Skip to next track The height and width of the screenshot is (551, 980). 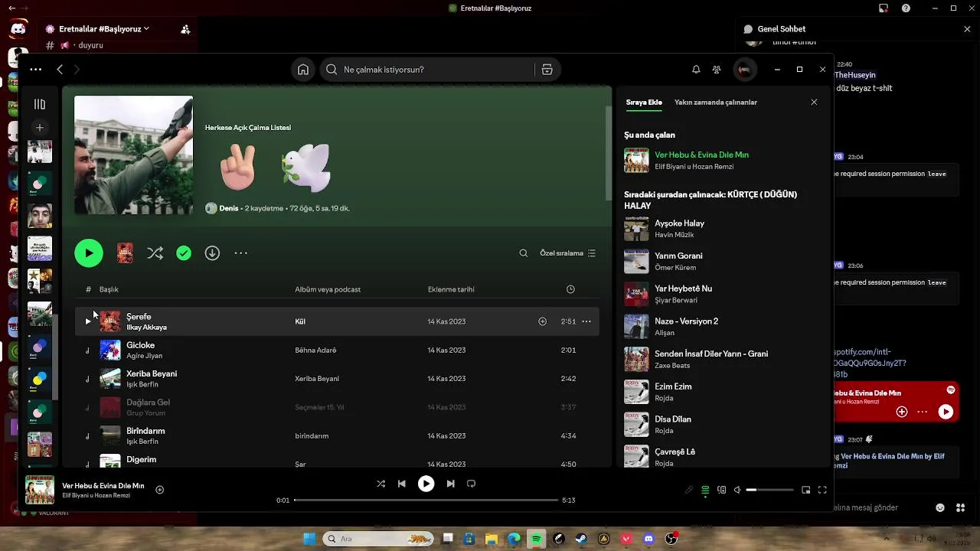click(450, 484)
